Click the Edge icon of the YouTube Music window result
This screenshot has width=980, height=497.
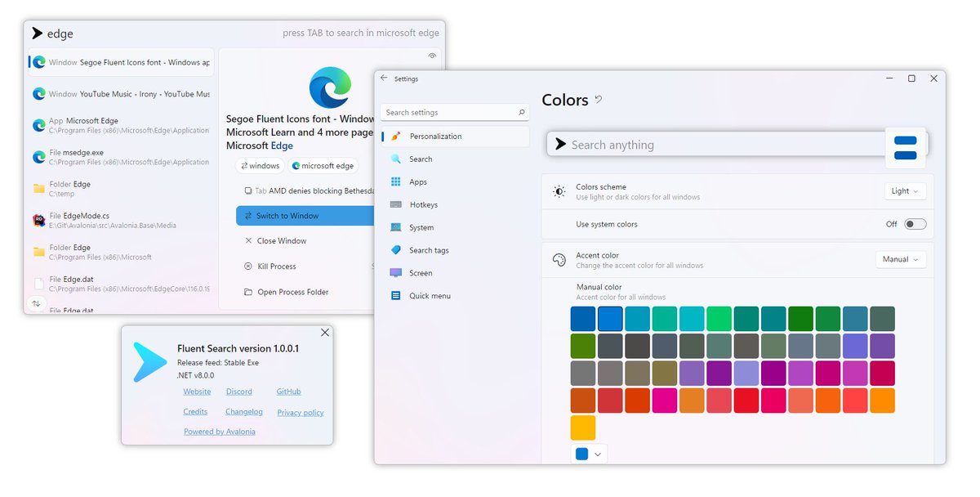click(x=38, y=94)
